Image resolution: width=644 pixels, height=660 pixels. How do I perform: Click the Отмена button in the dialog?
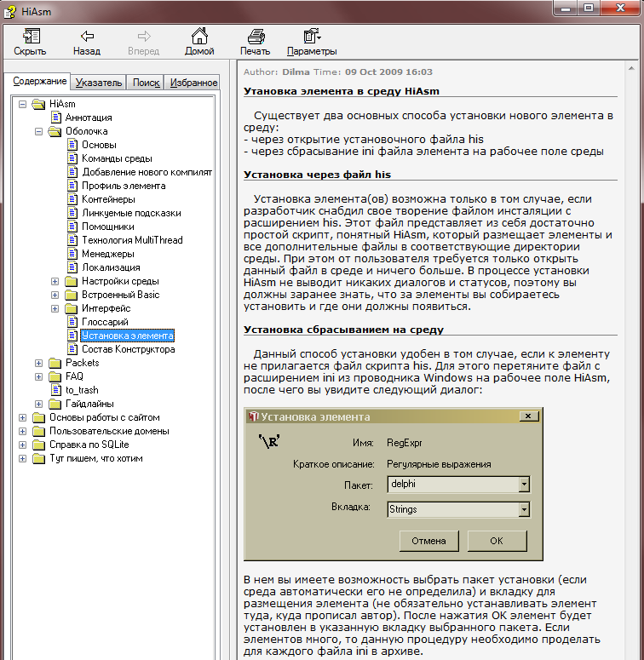click(429, 541)
